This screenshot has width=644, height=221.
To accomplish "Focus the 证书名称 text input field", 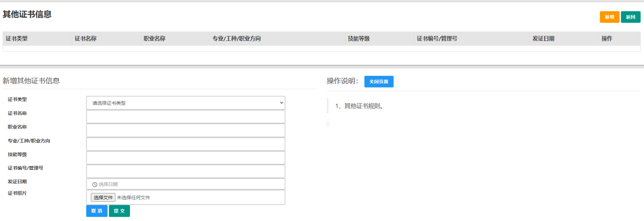I will click(185, 117).
